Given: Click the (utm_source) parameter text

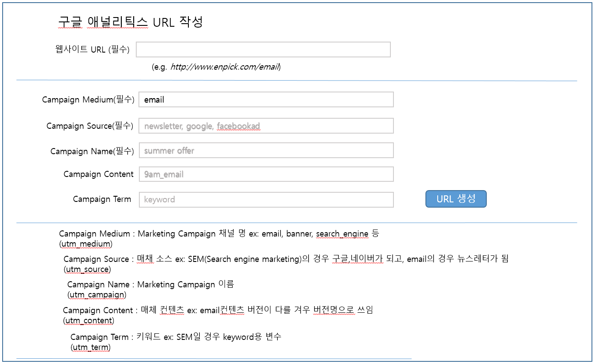Looking at the screenshot, I should [87, 269].
